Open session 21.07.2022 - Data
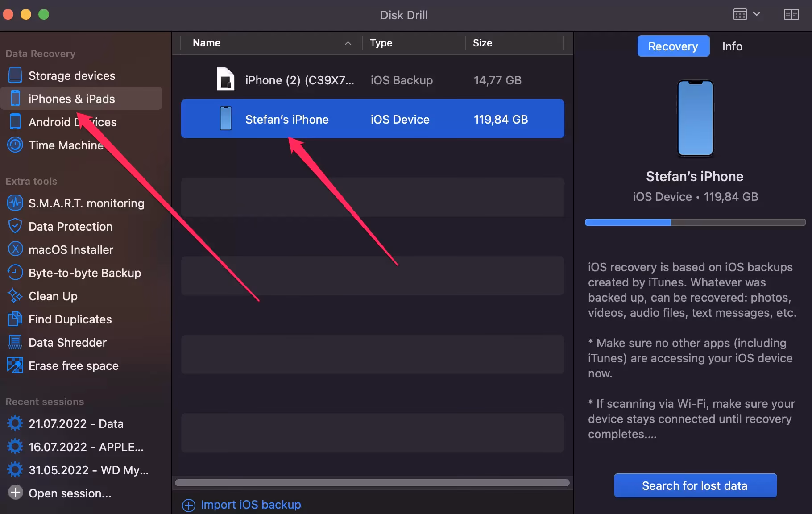The height and width of the screenshot is (514, 812). pos(76,423)
